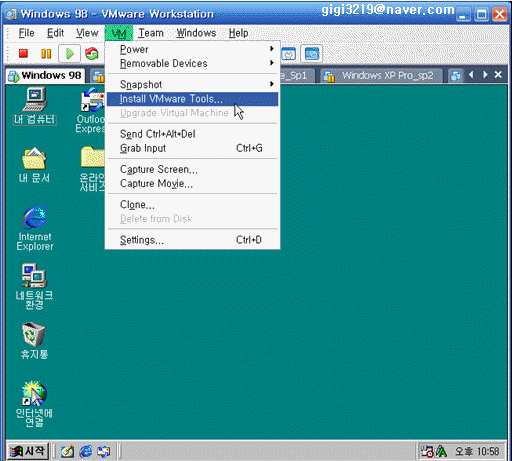512x461 pixels.
Task: Open the Team menu
Action: pyautogui.click(x=151, y=33)
